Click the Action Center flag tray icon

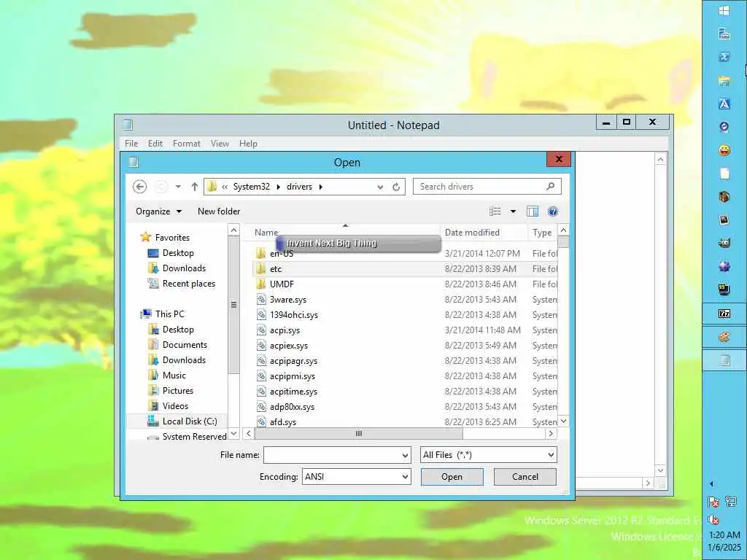[713, 502]
